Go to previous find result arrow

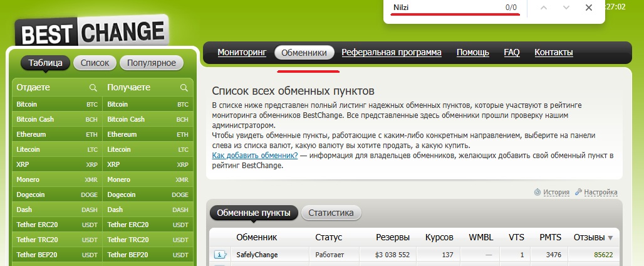[544, 8]
